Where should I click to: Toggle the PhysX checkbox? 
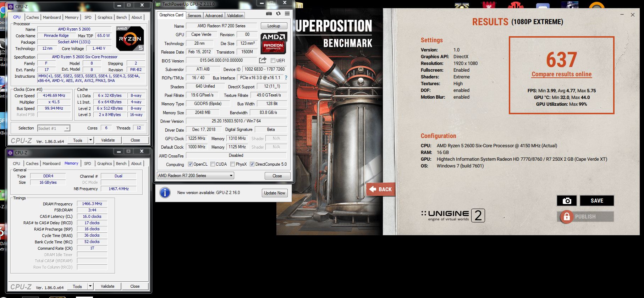pyautogui.click(x=232, y=164)
